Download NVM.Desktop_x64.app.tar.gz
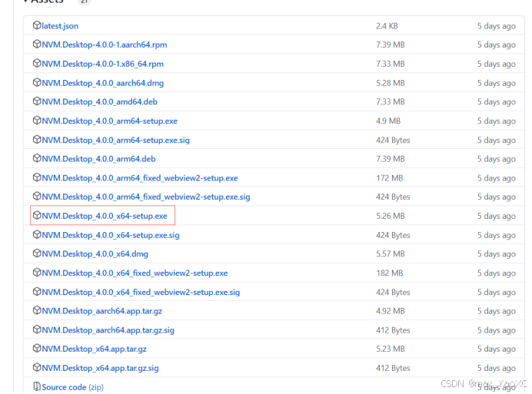This screenshot has height=394, width=532. point(95,349)
